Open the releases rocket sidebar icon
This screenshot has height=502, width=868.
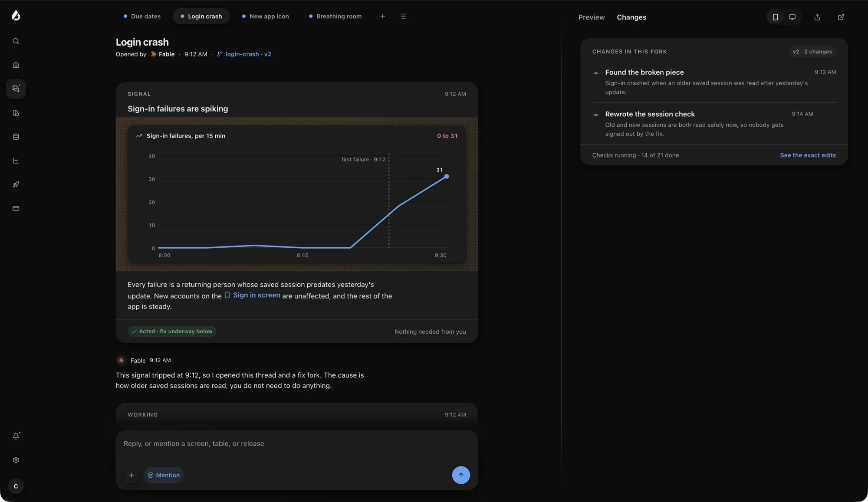pyautogui.click(x=16, y=184)
